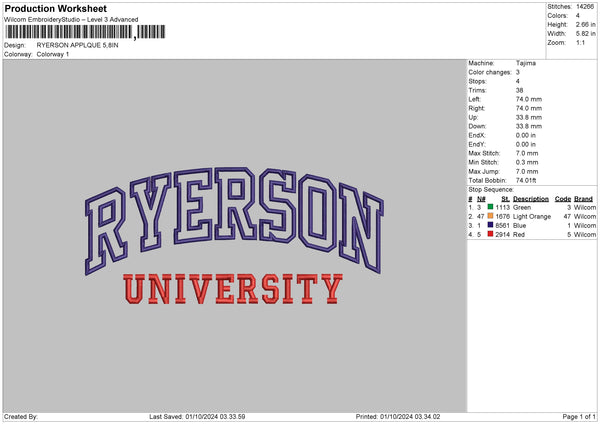Click the 'Max Jump:' label
The height and width of the screenshot is (424, 600).
(x=484, y=171)
